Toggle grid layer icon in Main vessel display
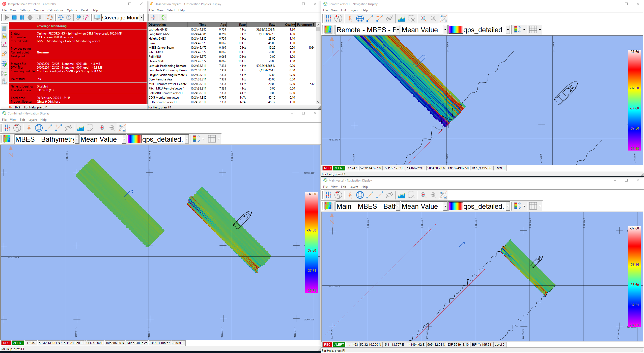 (x=533, y=206)
